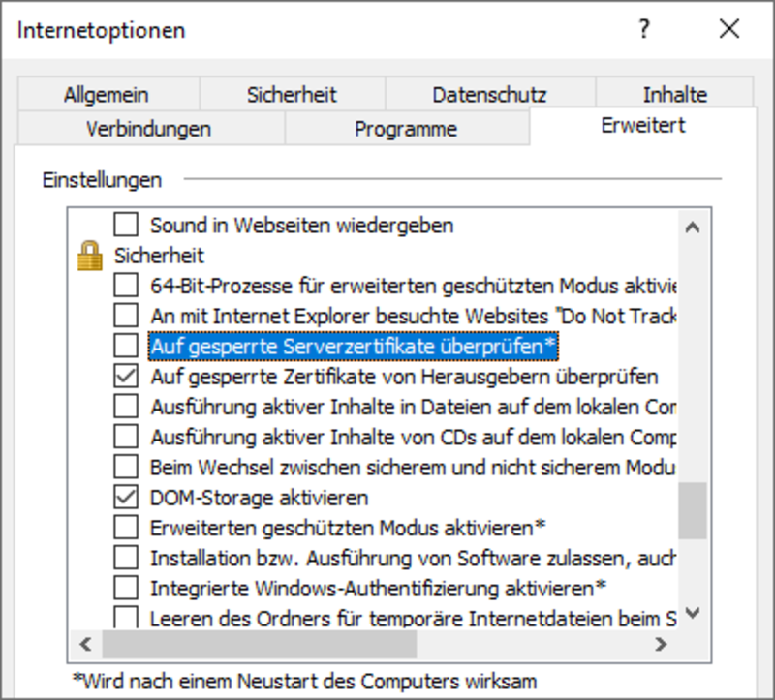Image resolution: width=775 pixels, height=700 pixels.
Task: Click the scroll down arrow in settings list
Action: pos(692,612)
